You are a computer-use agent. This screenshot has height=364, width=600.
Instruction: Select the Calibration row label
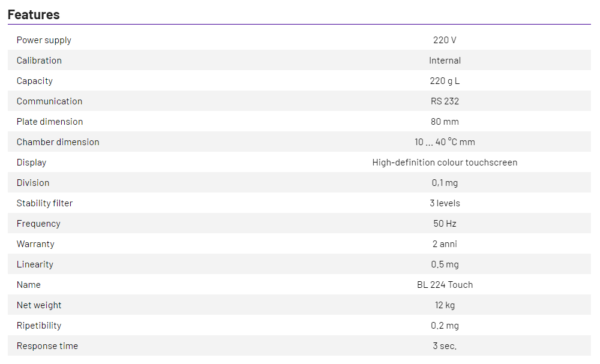point(39,61)
